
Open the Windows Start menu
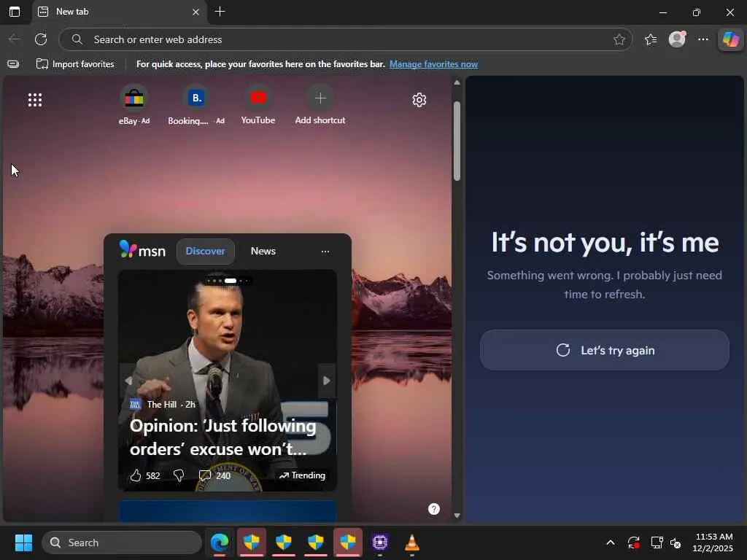[x=23, y=542]
